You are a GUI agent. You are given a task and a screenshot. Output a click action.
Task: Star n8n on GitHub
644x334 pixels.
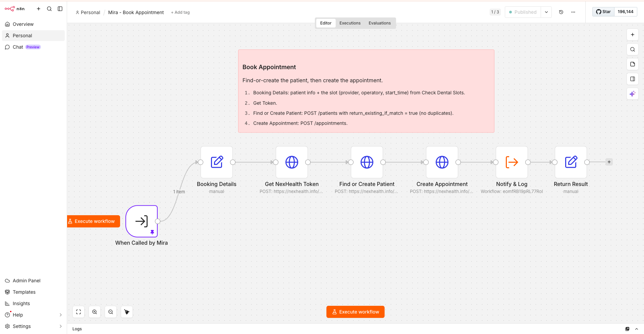[603, 12]
